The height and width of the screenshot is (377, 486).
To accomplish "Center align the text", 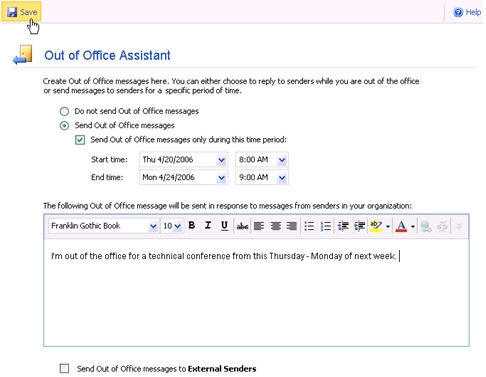I will [276, 226].
